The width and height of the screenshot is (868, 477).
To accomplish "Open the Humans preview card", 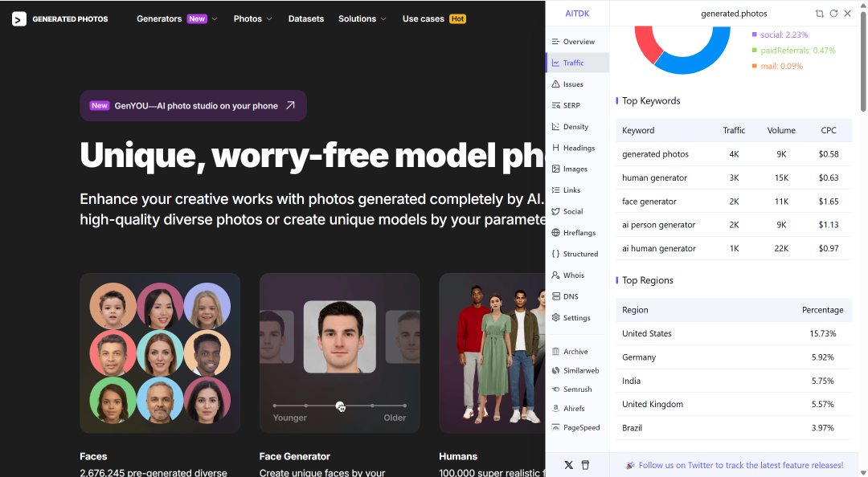I will (x=492, y=353).
